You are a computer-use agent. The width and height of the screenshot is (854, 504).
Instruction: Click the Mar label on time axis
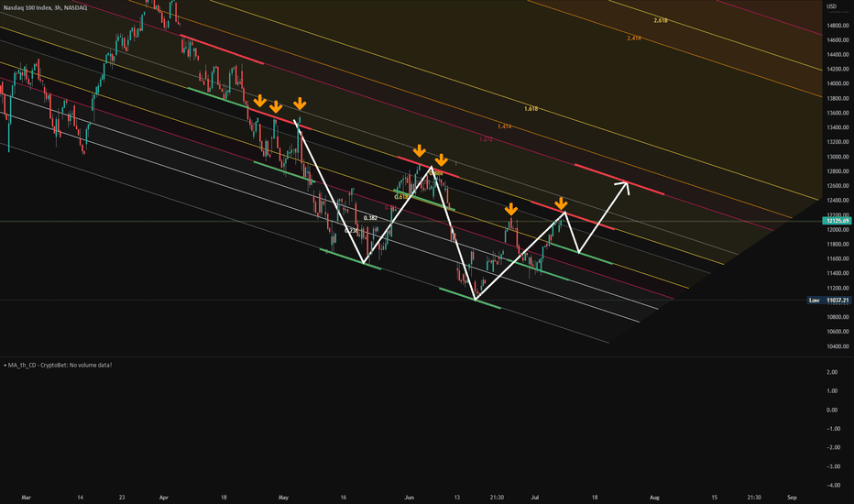[26, 498]
